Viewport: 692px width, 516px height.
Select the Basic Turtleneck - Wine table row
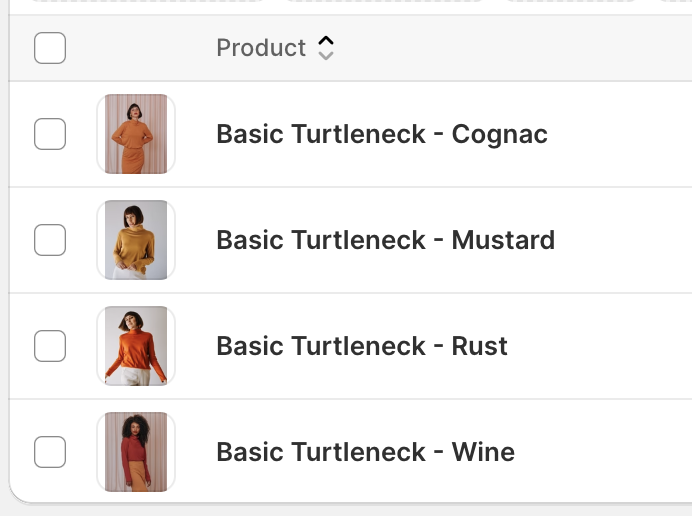tap(350, 451)
